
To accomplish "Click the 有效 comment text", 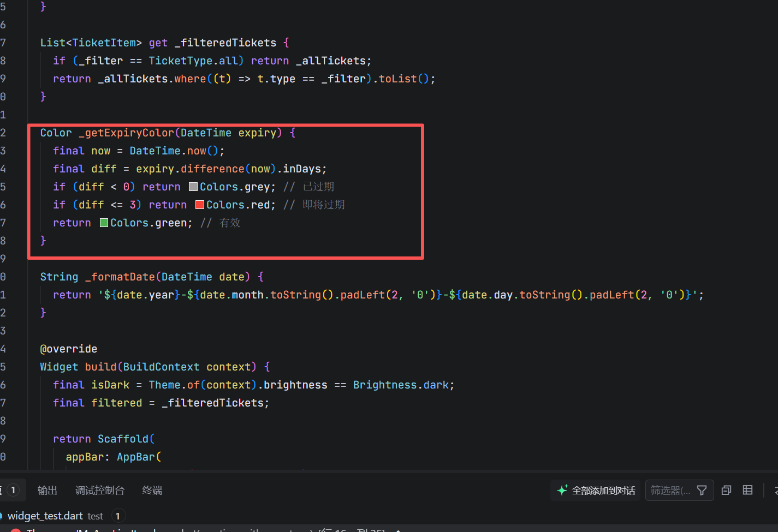I will [230, 223].
